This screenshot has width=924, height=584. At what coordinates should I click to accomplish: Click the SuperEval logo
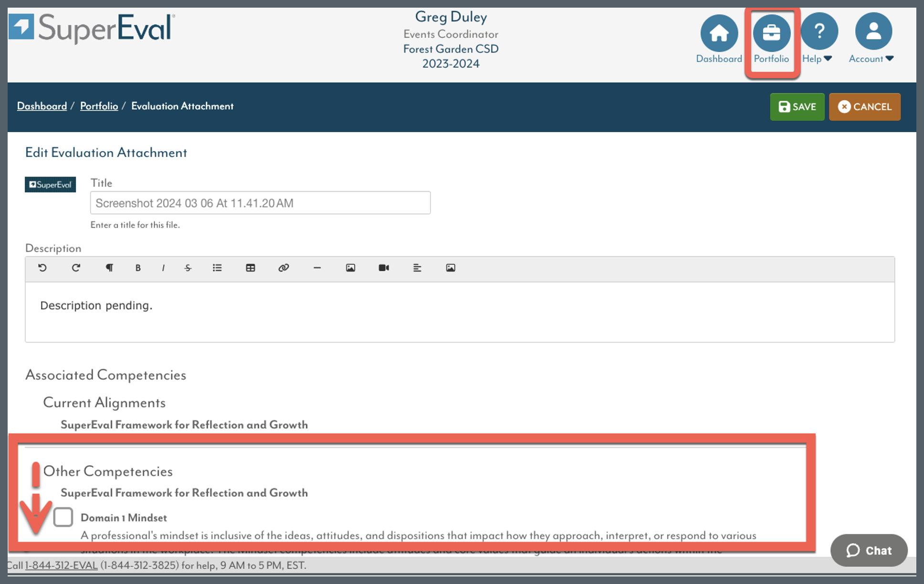point(92,28)
